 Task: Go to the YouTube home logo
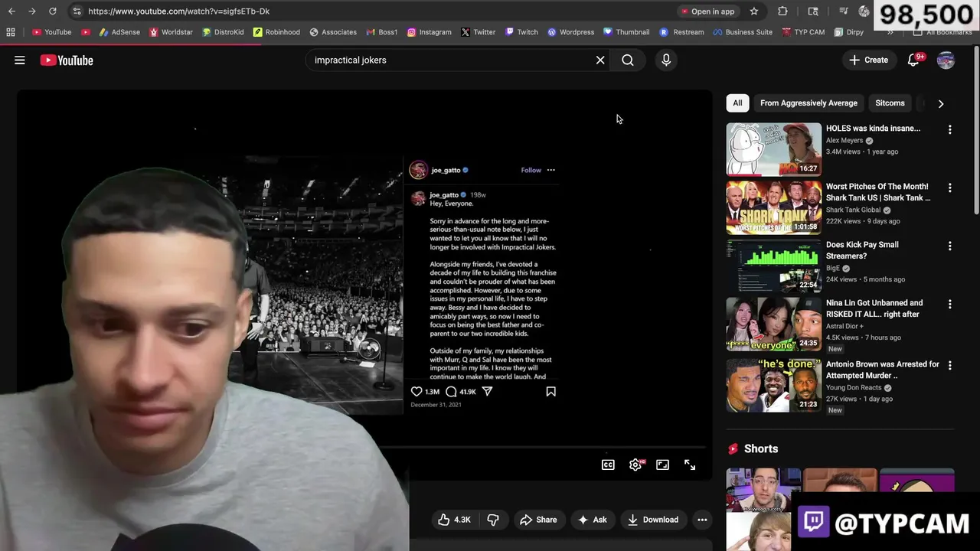(67, 60)
